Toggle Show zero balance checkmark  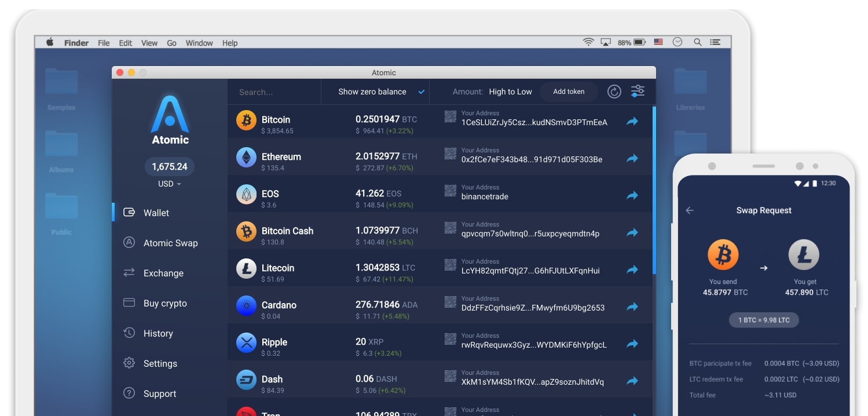[x=422, y=92]
